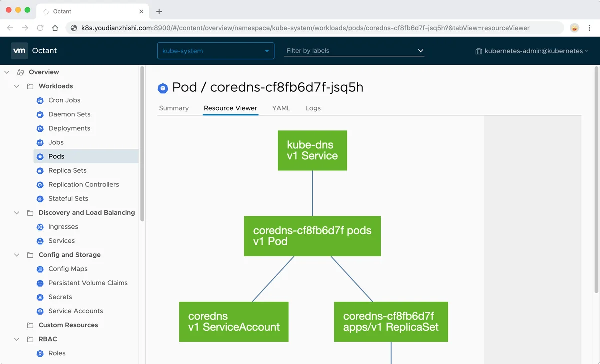The image size is (600, 364).
Task: Click the Pod coredns-cf8fb6d7f-jsq5h heading
Action: coord(268,88)
